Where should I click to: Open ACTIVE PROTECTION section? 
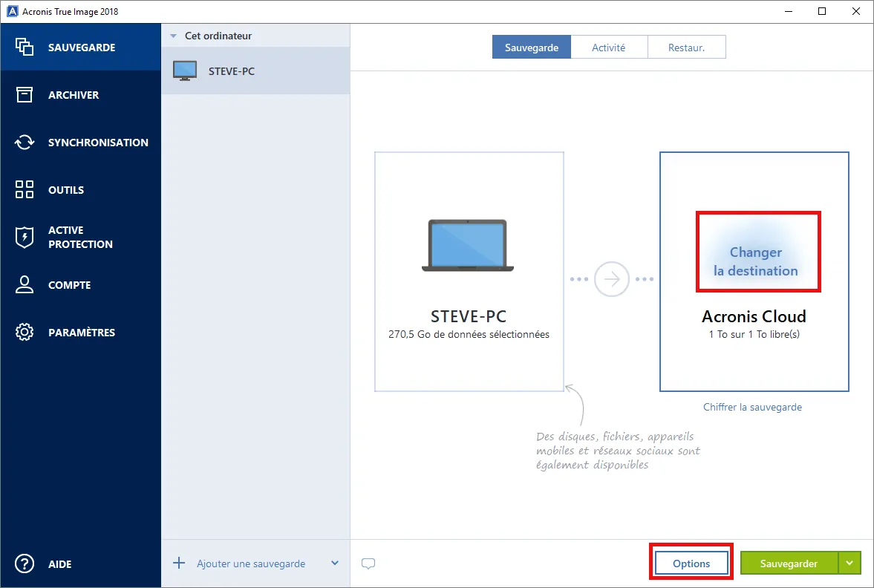[x=80, y=237]
